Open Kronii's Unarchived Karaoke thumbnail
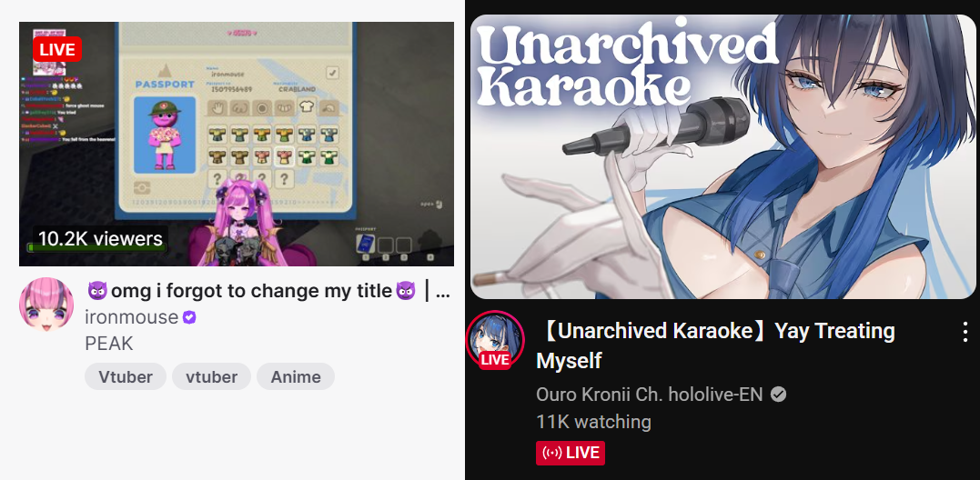Screen dimensions: 980x480 click(723, 156)
